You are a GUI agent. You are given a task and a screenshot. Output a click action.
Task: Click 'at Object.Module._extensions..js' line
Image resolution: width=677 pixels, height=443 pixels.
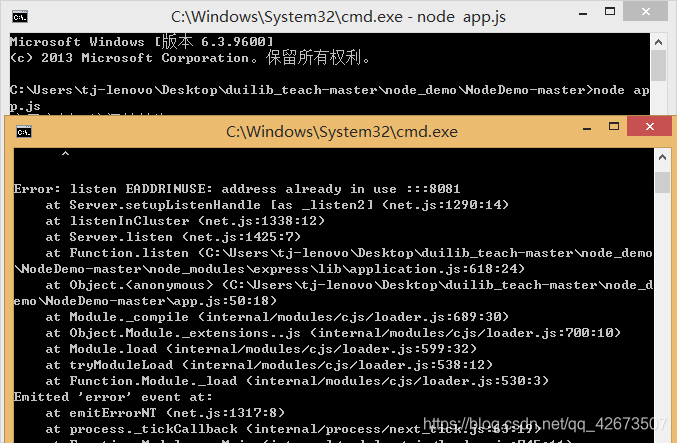(333, 332)
